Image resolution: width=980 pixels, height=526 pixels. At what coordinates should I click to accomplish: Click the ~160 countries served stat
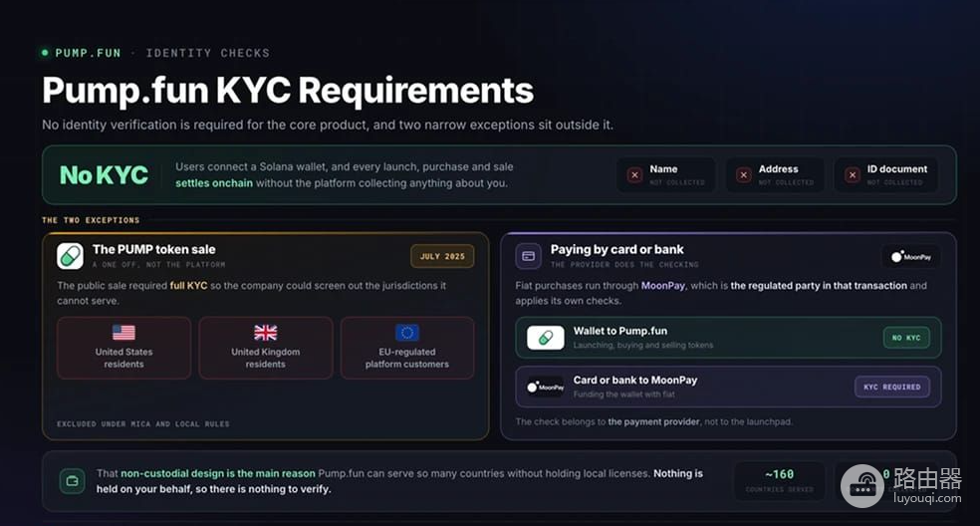tap(780, 481)
